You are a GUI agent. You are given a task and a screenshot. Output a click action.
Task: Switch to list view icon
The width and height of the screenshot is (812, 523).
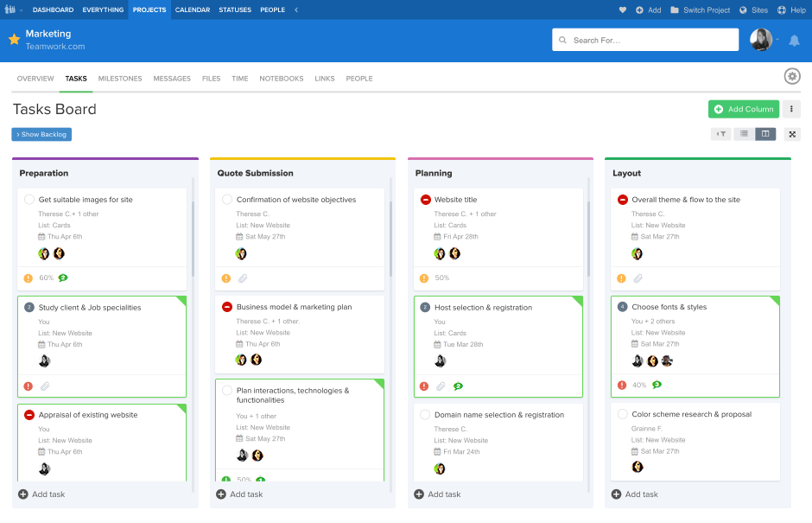point(744,134)
